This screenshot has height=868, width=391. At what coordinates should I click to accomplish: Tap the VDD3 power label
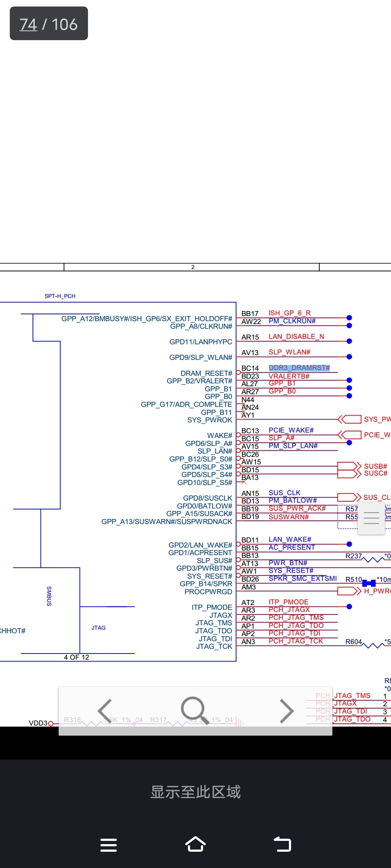(38, 723)
